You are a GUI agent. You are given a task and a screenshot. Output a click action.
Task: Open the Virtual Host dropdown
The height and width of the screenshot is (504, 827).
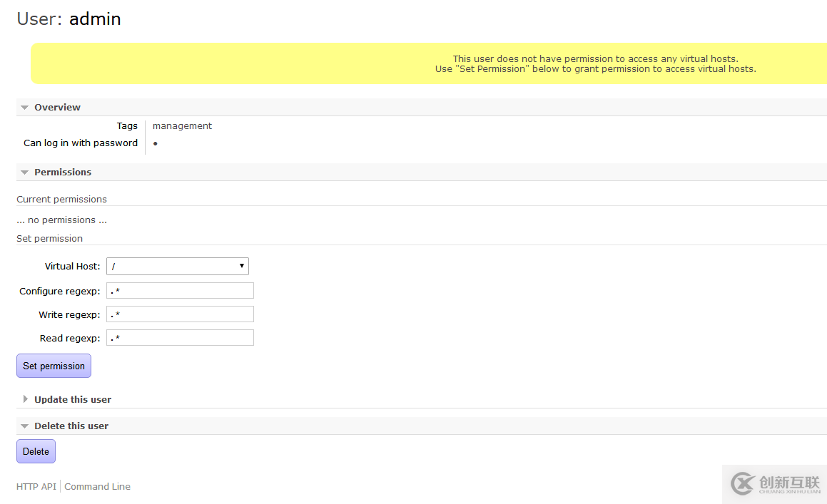click(177, 266)
